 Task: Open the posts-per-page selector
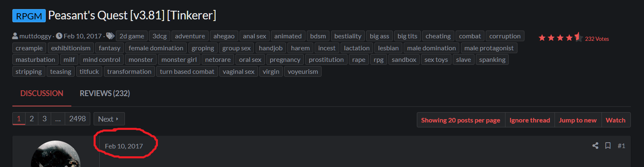click(461, 120)
